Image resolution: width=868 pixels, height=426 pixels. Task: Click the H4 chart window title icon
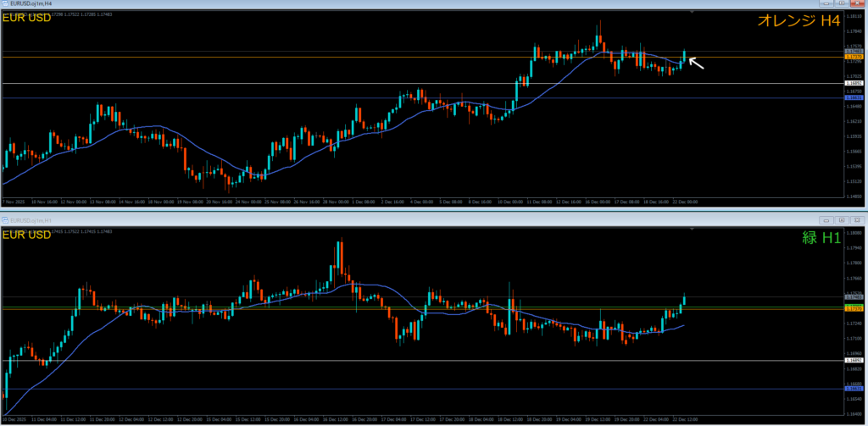[x=5, y=3]
